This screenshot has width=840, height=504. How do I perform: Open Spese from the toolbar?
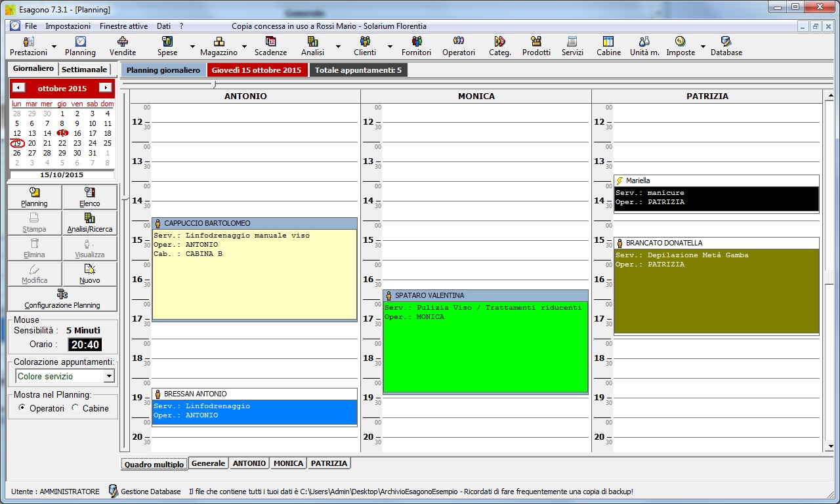[x=167, y=46]
